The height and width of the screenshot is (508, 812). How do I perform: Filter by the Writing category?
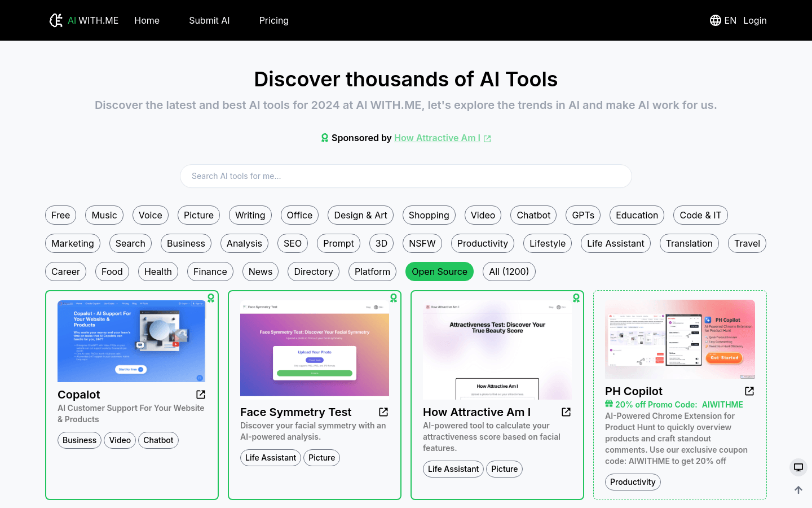pos(250,215)
